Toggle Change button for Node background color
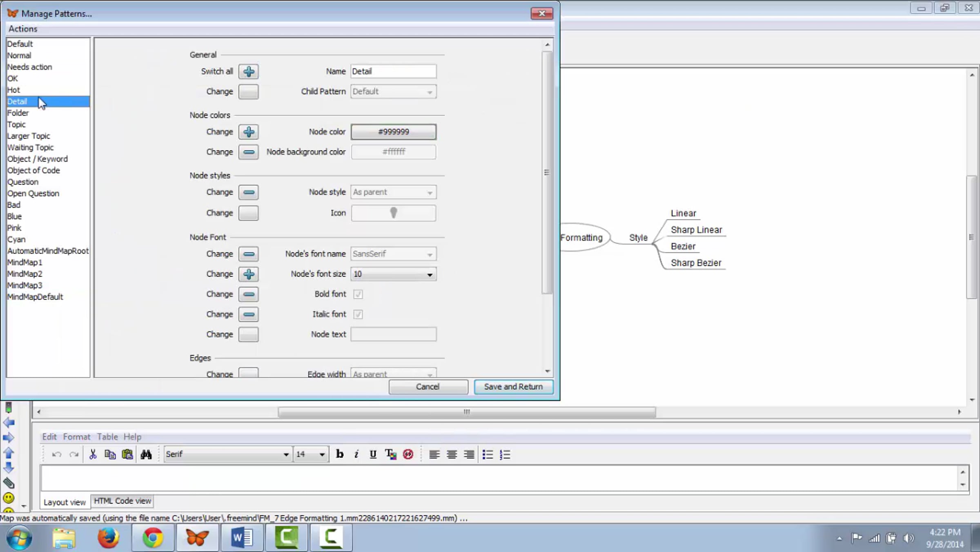This screenshot has height=552, width=980. pyautogui.click(x=248, y=152)
